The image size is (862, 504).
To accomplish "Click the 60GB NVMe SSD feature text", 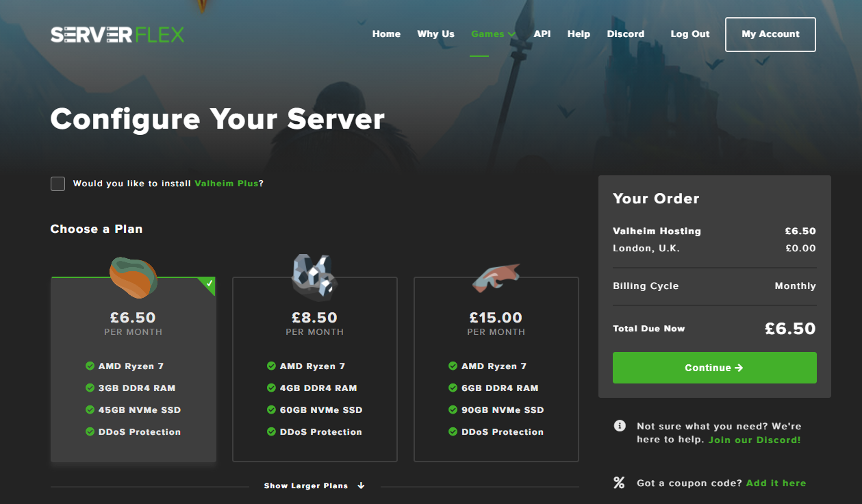I will click(x=321, y=410).
